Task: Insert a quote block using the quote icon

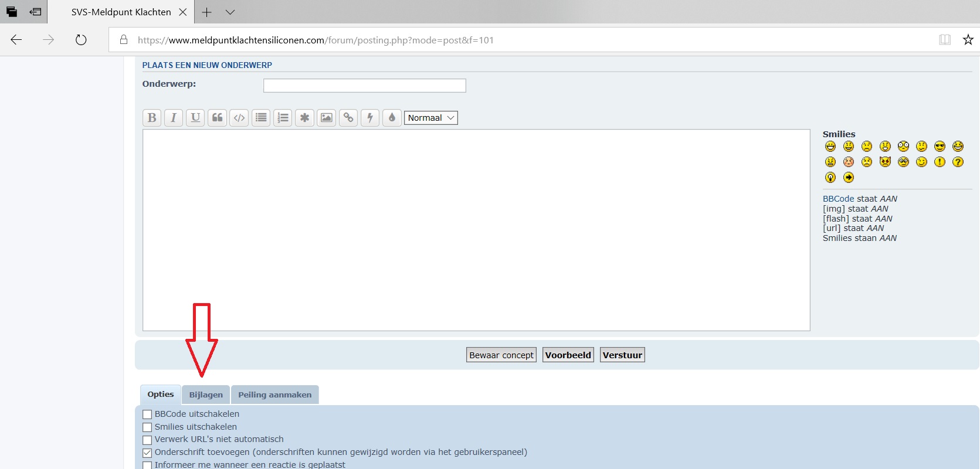Action: click(x=217, y=118)
